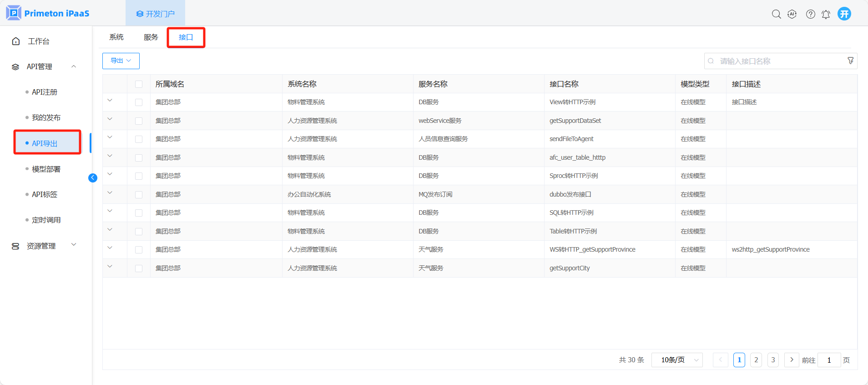Expand the 资源管理 sidebar menu
Image resolution: width=868 pixels, height=385 pixels.
(x=43, y=246)
